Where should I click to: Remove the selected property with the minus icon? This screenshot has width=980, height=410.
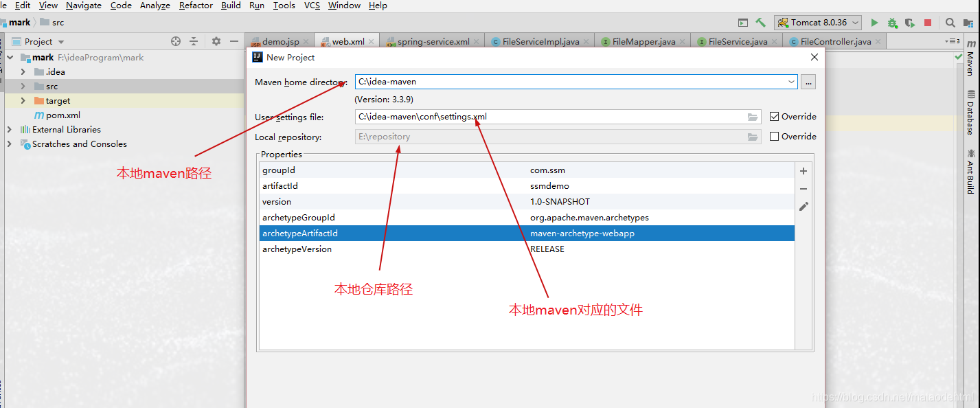804,188
